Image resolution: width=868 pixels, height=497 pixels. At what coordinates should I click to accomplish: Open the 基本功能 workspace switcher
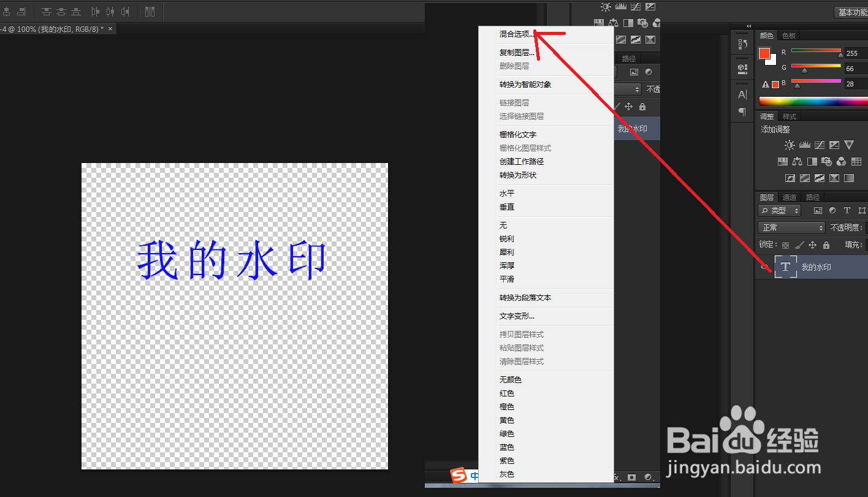click(852, 12)
